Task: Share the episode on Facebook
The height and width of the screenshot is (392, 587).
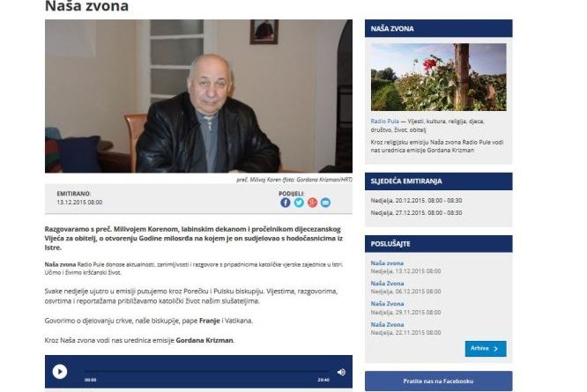Action: (286, 203)
